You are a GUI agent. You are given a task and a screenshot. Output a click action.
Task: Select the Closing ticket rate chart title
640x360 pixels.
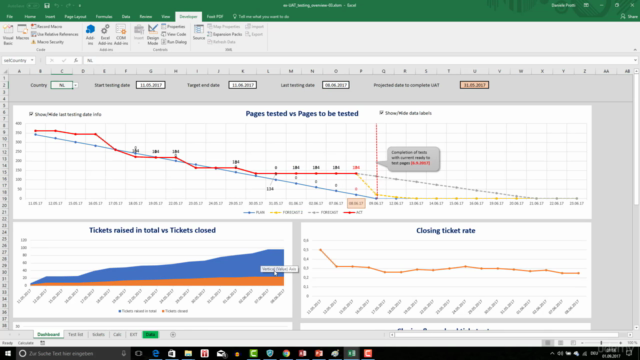tap(446, 231)
